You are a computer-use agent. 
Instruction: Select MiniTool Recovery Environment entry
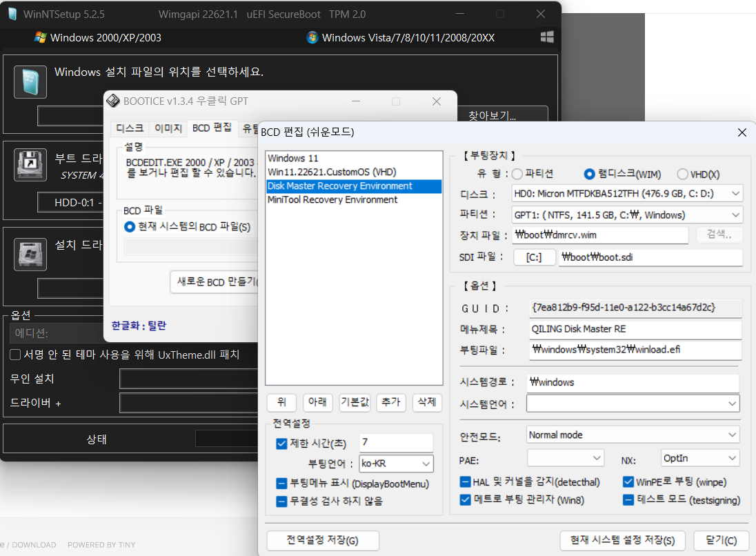coord(354,199)
